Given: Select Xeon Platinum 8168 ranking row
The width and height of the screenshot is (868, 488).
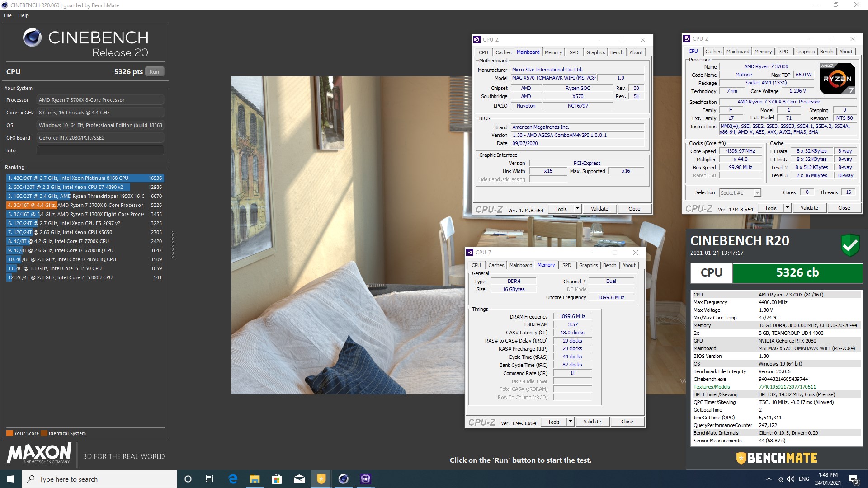Looking at the screenshot, I should (x=85, y=178).
